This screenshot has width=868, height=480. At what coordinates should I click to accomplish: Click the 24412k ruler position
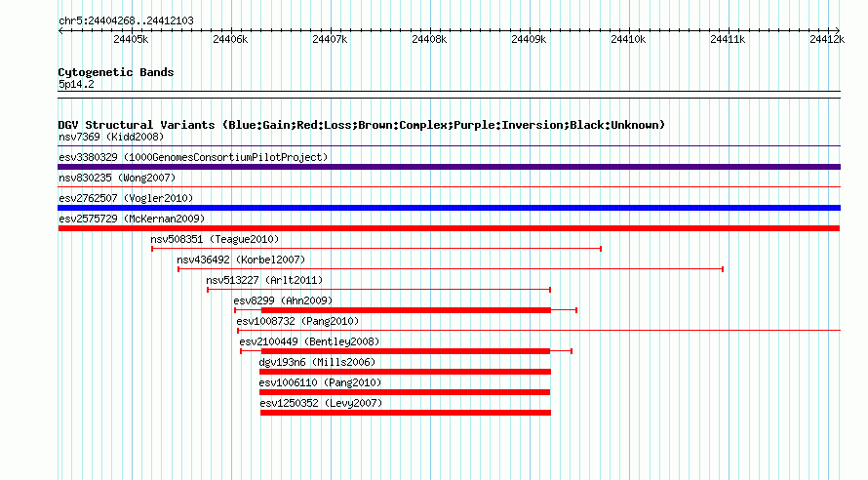pyautogui.click(x=827, y=39)
